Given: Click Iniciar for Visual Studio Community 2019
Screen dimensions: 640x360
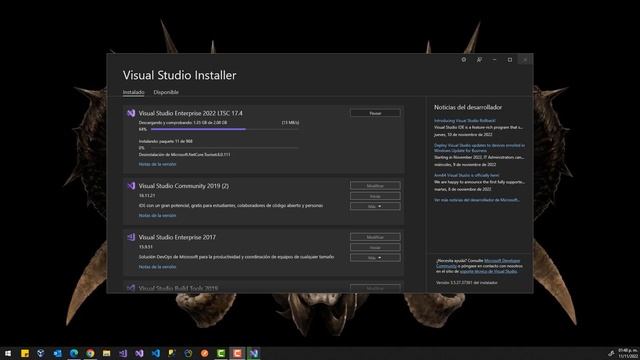Looking at the screenshot, I should [375, 196].
